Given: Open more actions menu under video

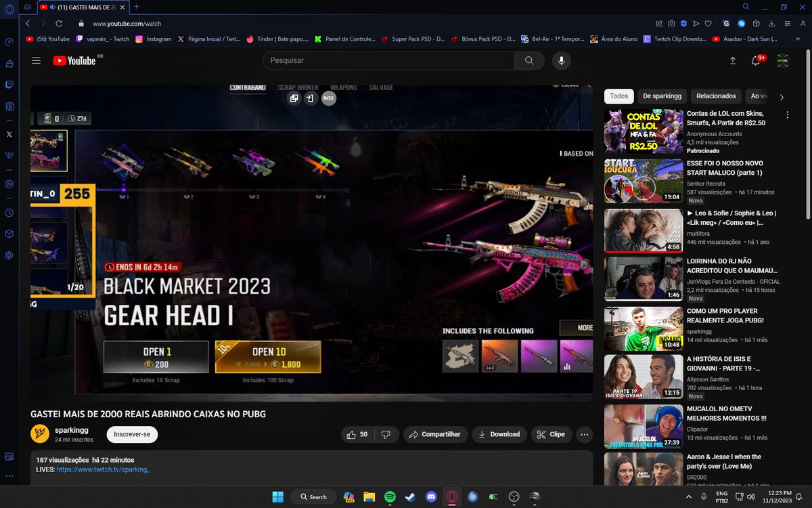Looking at the screenshot, I should pyautogui.click(x=585, y=434).
